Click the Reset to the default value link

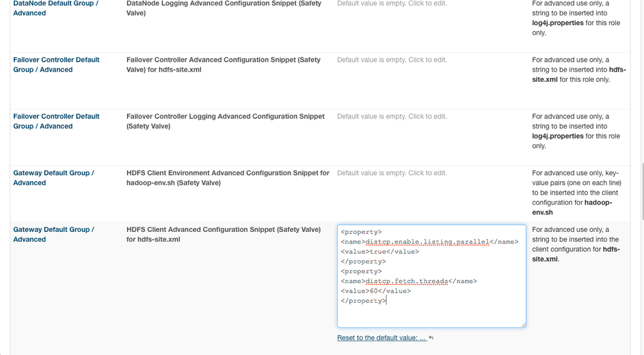[382, 338]
